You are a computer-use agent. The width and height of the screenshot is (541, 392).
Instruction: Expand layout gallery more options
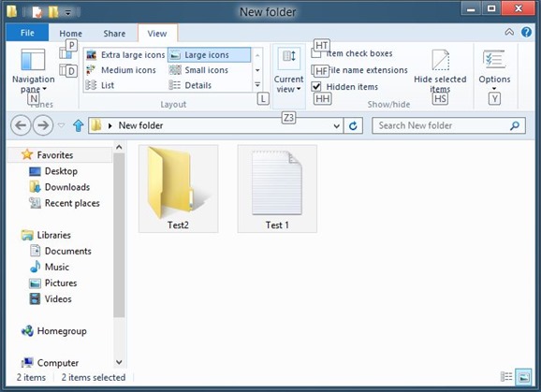tap(257, 85)
